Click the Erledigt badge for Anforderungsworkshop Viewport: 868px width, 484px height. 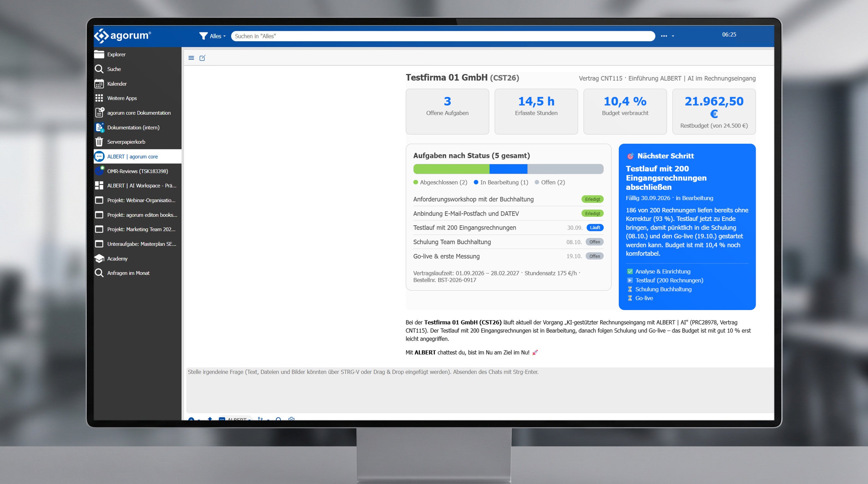tap(592, 199)
